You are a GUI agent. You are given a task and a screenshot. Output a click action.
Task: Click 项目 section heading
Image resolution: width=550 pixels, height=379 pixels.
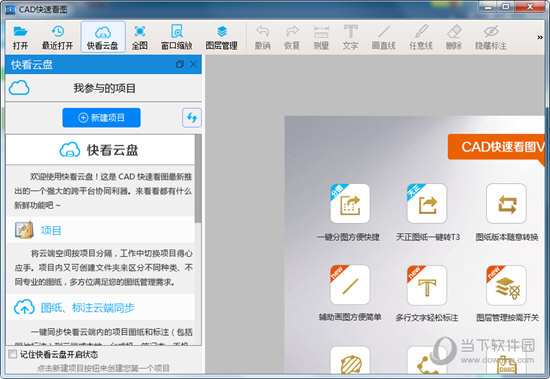click(51, 231)
